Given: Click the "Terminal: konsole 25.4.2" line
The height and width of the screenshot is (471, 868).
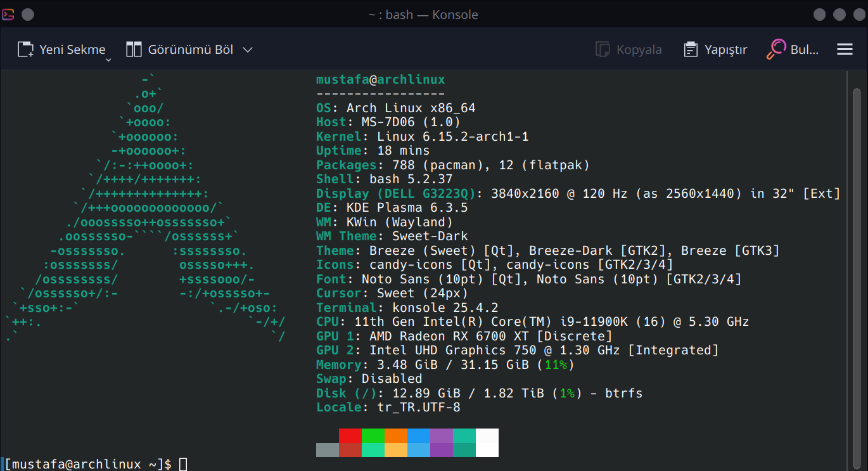Looking at the screenshot, I should [x=407, y=308].
